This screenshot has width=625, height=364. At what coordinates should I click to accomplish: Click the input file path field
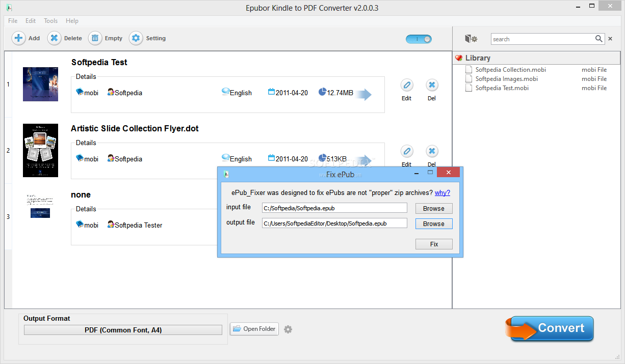[334, 208]
